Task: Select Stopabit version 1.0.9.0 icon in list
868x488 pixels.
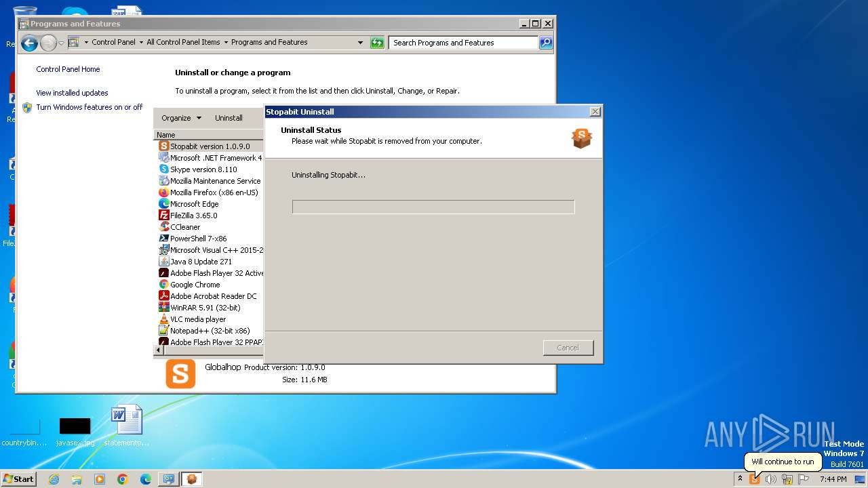Action: point(163,146)
